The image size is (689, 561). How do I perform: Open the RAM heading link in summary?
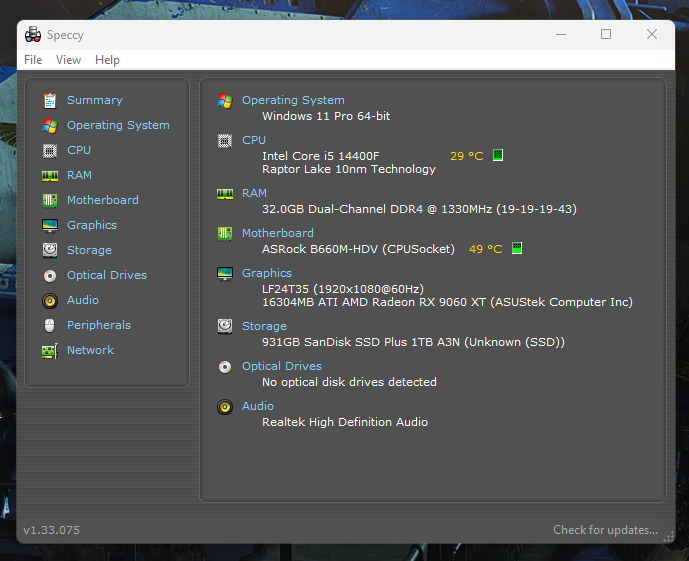click(x=254, y=193)
